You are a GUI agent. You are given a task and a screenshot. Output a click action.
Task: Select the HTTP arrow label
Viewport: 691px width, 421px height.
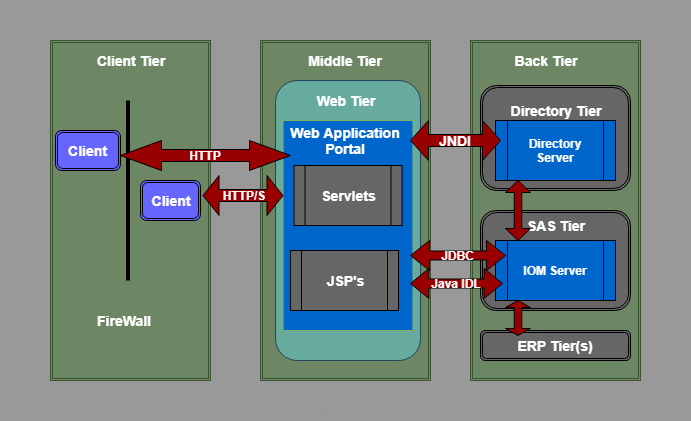[205, 156]
